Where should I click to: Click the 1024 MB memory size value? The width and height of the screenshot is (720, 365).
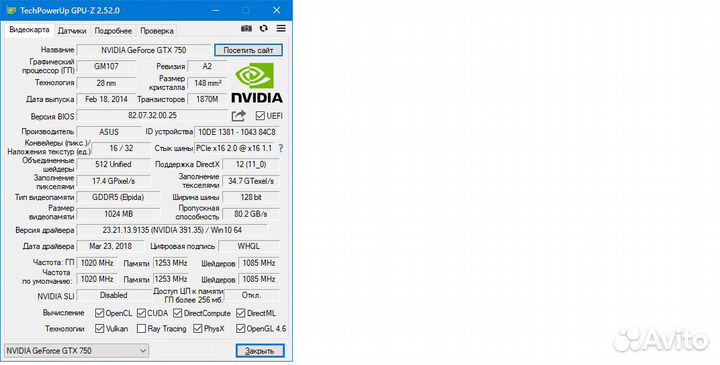118,214
